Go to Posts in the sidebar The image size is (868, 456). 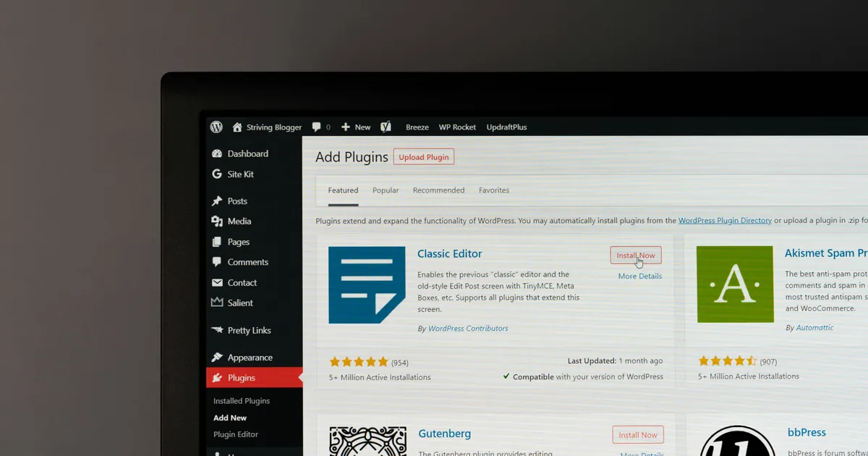[237, 201]
